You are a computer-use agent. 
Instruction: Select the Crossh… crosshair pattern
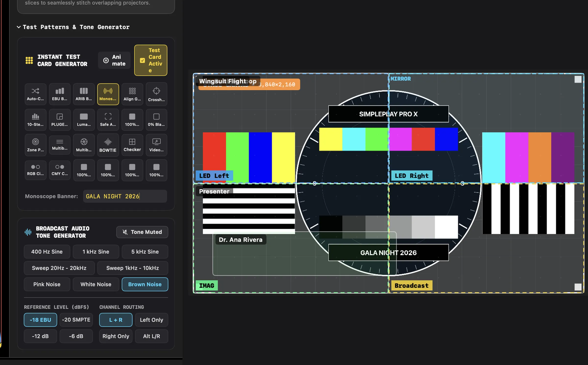[157, 94]
